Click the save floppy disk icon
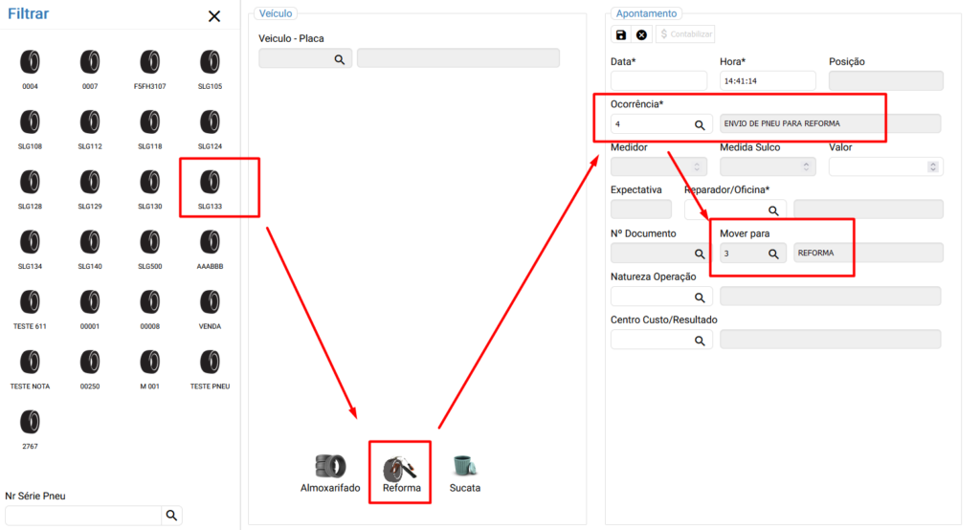The height and width of the screenshot is (530, 980). pyautogui.click(x=621, y=34)
